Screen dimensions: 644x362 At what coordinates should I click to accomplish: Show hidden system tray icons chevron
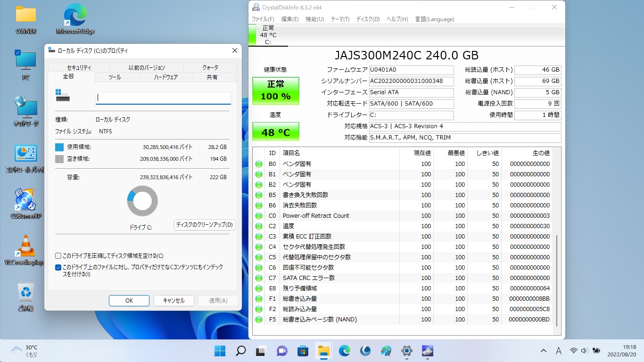coord(544,351)
